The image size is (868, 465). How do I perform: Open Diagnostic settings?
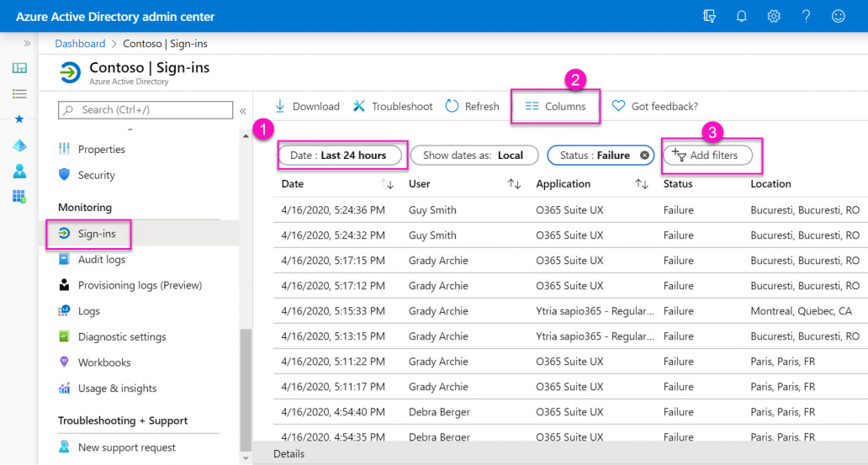click(x=122, y=336)
